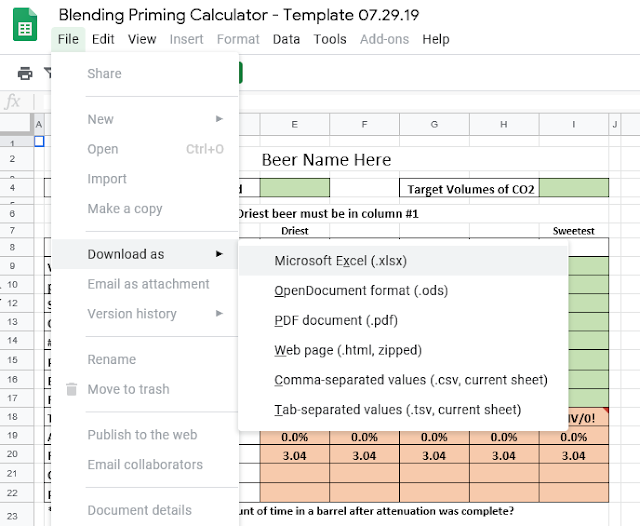Expand the New submenu arrow

(219, 119)
